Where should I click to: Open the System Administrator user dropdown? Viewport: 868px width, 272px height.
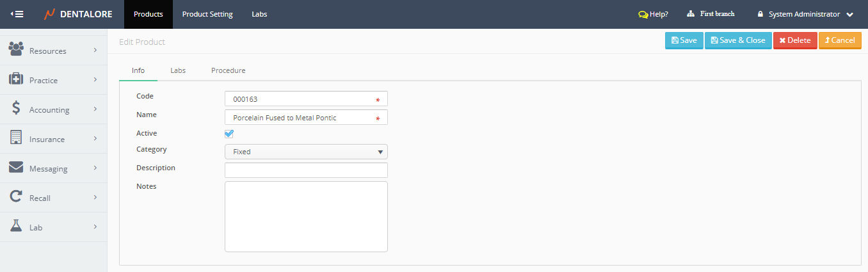click(x=805, y=14)
